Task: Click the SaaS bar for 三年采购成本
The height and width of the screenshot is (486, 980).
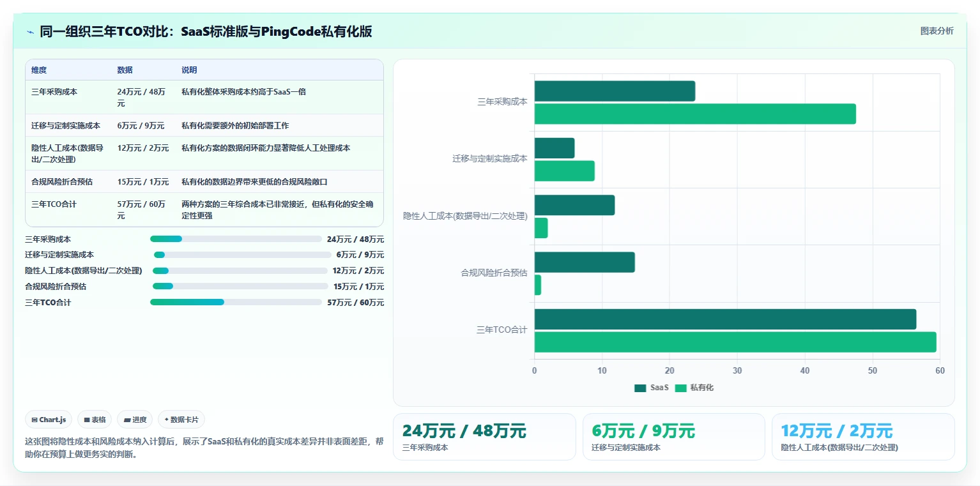Action: click(x=615, y=91)
